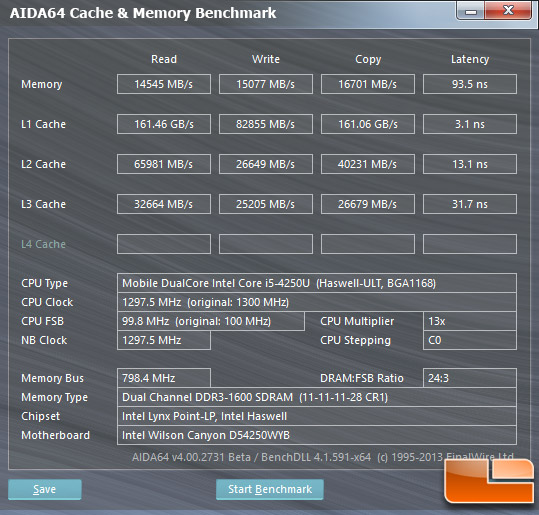Select the Memory Type DDR3-1600 field
Viewport: 539px width, 515px height.
317,397
